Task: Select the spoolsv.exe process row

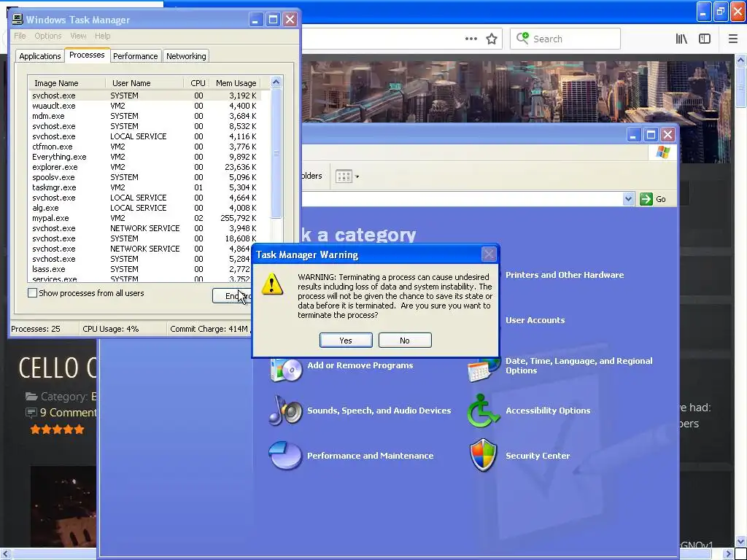Action: point(145,177)
